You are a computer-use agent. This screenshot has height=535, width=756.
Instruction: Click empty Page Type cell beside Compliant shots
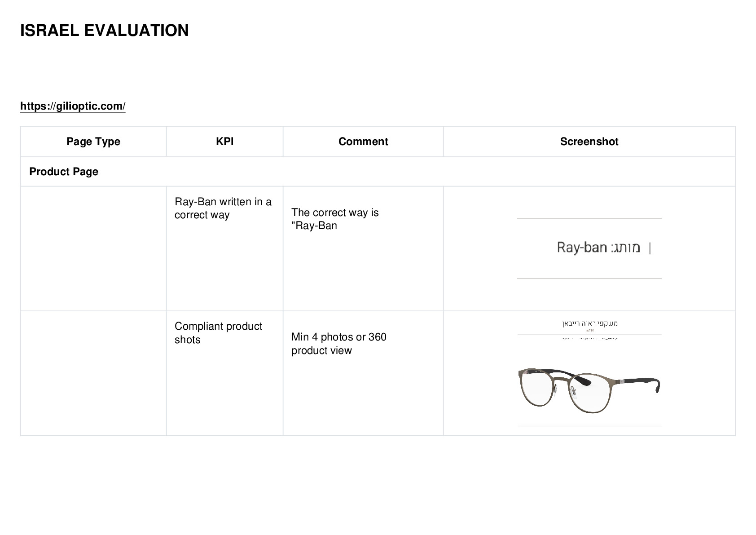(93, 373)
